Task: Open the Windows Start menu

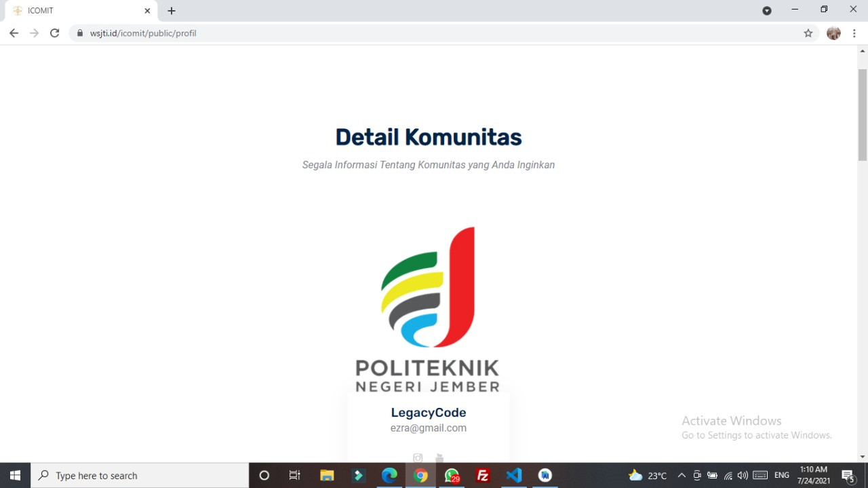Action: 15,475
